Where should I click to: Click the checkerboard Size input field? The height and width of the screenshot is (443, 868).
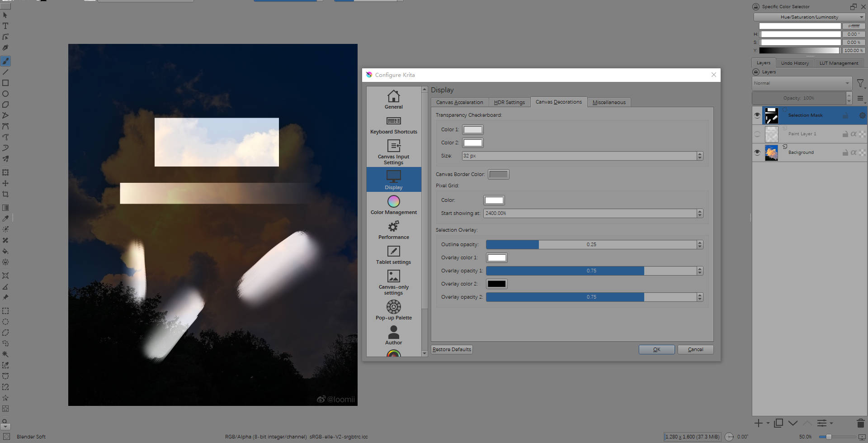tap(579, 156)
